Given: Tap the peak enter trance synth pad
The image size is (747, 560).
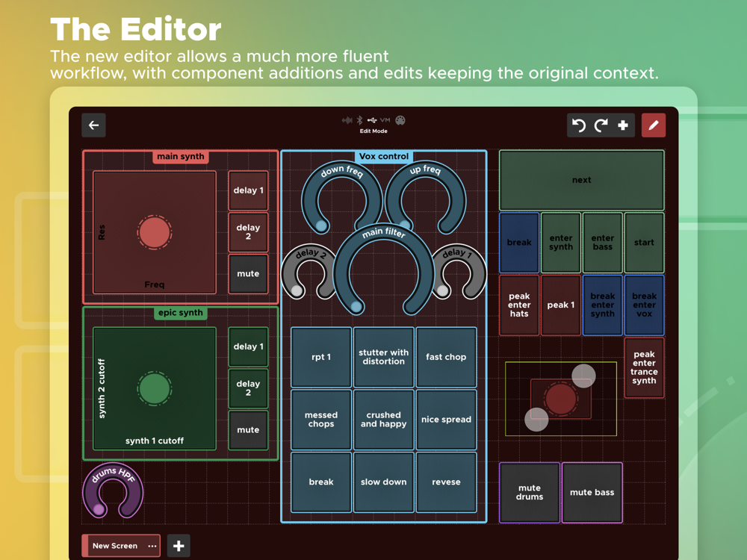Looking at the screenshot, I should click(x=644, y=367).
